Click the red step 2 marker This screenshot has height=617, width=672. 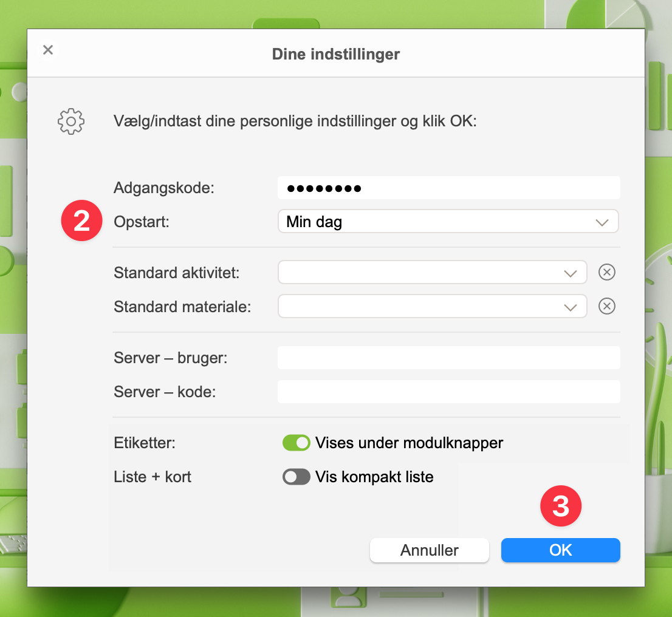pos(81,220)
